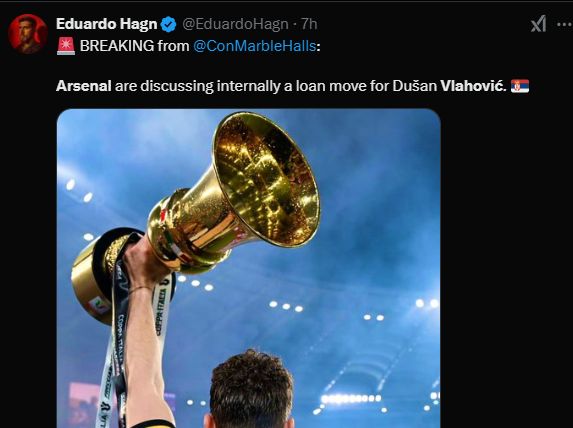Viewport: 573px width, 428px height.
Task: Open the attached trophy photo
Action: click(248, 268)
